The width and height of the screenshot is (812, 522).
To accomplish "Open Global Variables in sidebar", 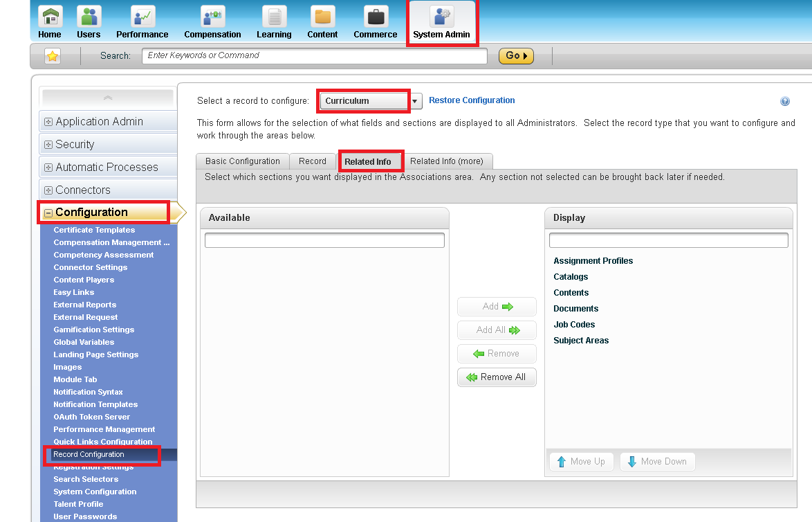I will pyautogui.click(x=84, y=342).
